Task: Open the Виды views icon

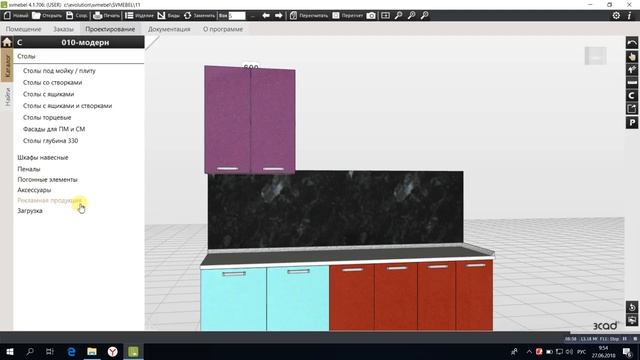Action: 162,16
